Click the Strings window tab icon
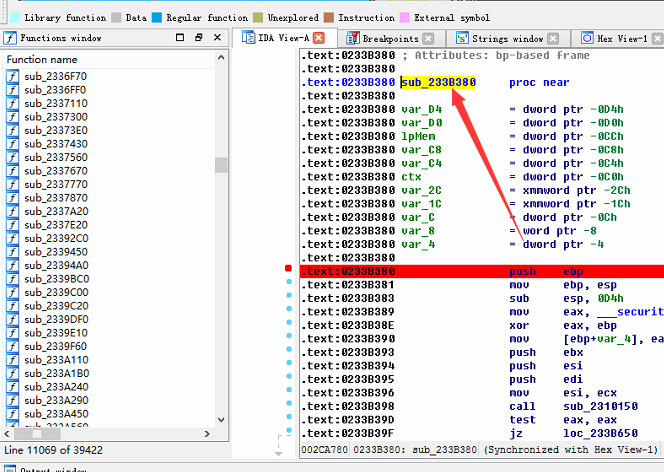 point(462,39)
